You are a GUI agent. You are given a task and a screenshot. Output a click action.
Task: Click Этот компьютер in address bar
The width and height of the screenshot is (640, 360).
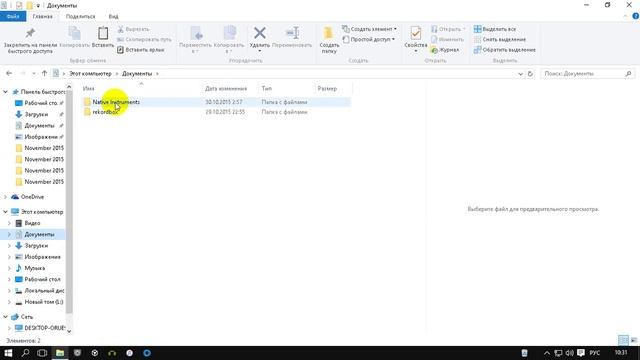(x=90, y=74)
